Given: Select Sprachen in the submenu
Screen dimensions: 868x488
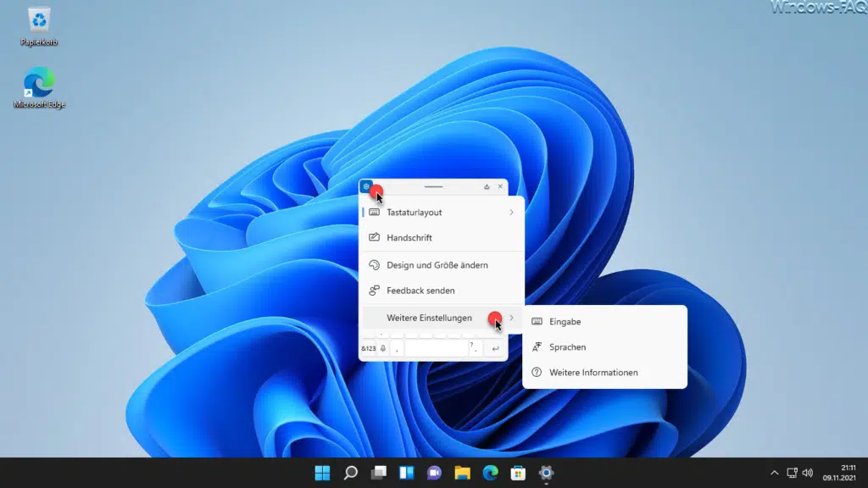Looking at the screenshot, I should point(566,347).
